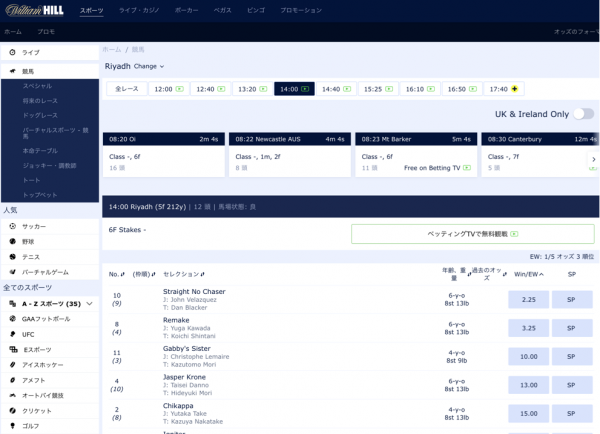Sort by the No. column arrows
The image size is (600, 434).
pos(122,274)
